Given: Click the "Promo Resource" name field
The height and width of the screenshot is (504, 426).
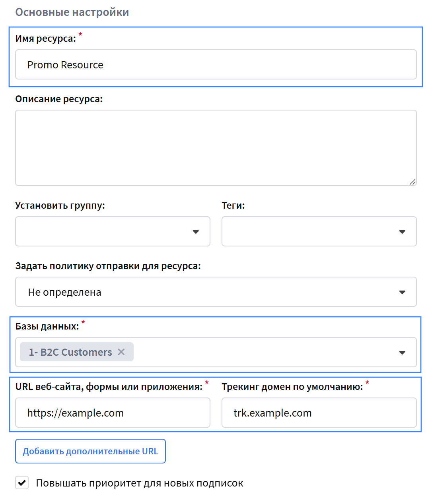Looking at the screenshot, I should point(216,65).
